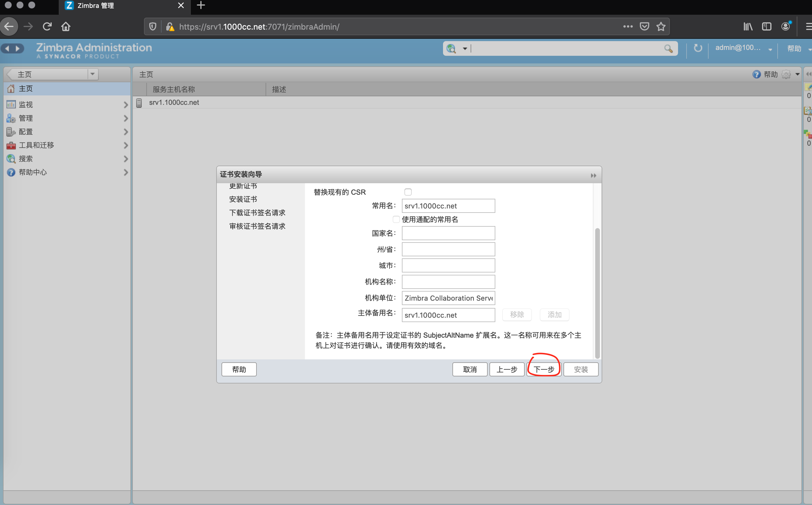Click the browser back arrow
The image size is (812, 505).
[x=9, y=26]
